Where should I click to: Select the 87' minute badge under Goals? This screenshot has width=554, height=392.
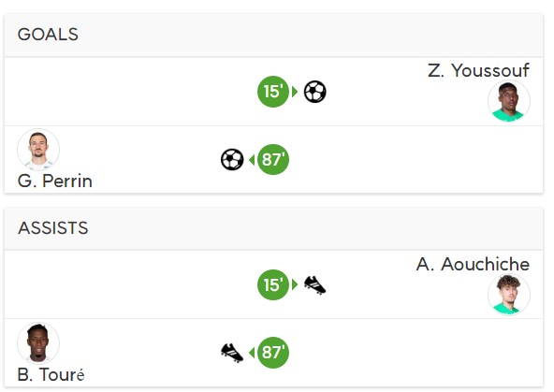[x=273, y=160]
